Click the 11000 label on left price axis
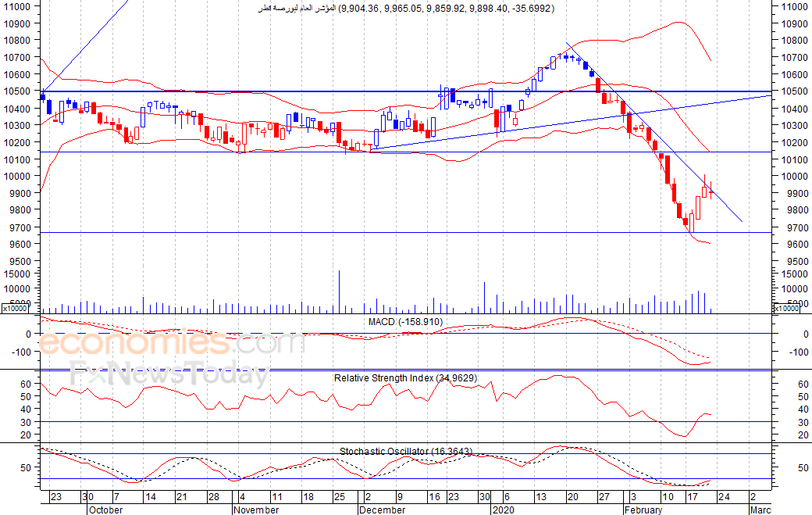812x515 pixels. [x=17, y=6]
